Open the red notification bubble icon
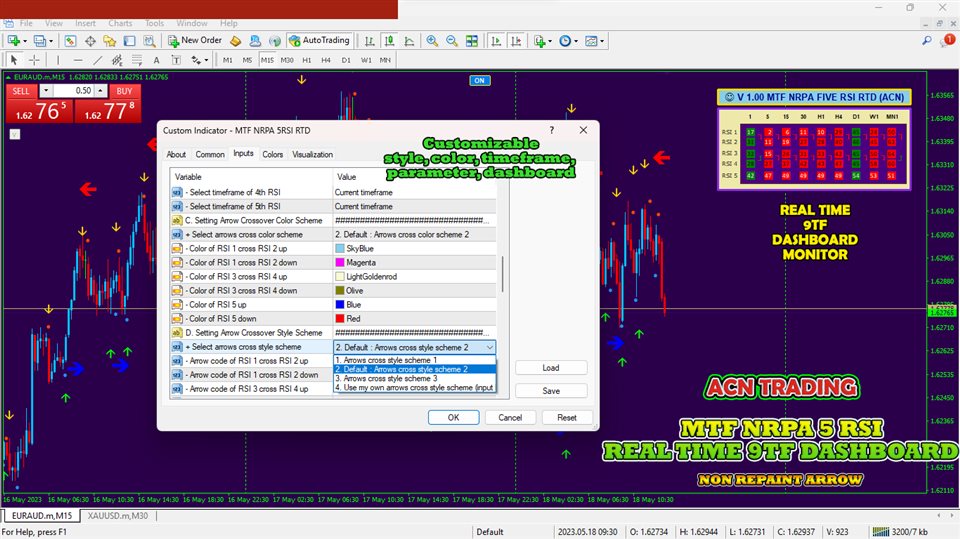The width and height of the screenshot is (960, 539). click(x=948, y=40)
